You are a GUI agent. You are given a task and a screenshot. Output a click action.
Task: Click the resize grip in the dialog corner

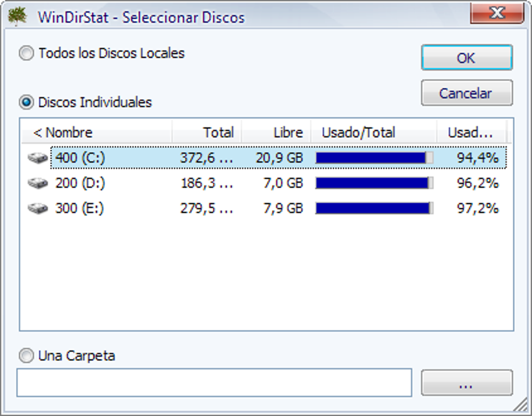point(520,405)
